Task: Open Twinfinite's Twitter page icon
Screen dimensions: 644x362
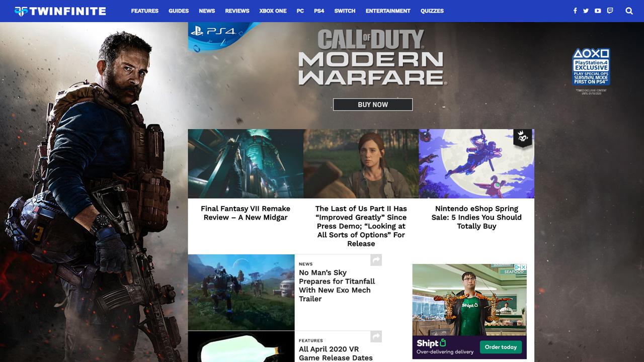Action: pyautogui.click(x=586, y=11)
